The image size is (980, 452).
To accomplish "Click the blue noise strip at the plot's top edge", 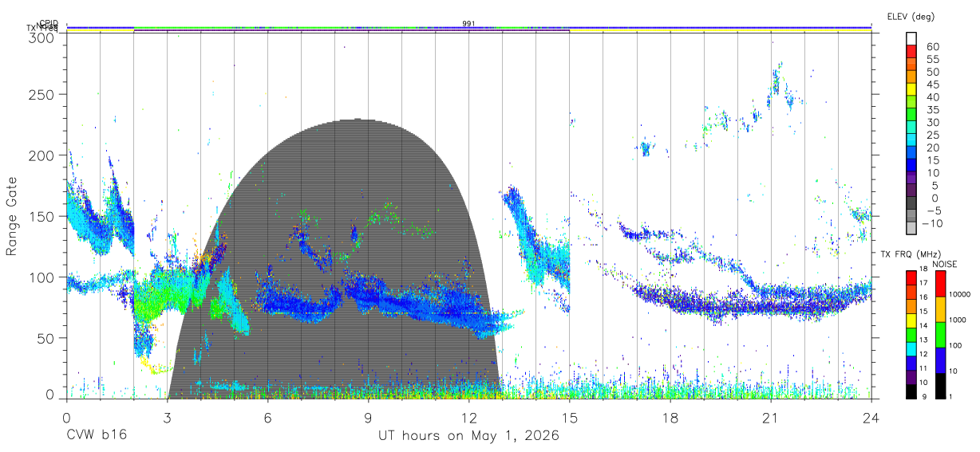I will [468, 26].
